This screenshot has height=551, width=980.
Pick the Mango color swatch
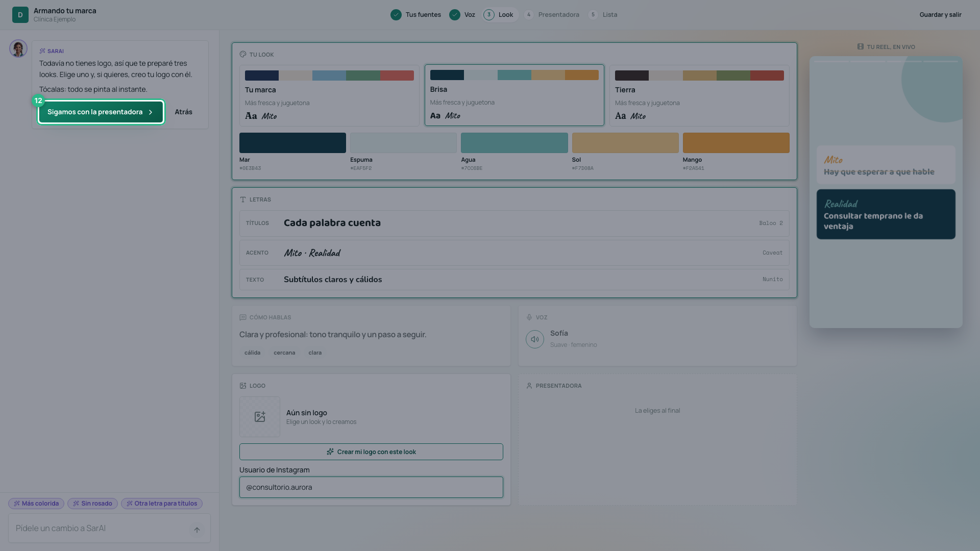point(736,143)
